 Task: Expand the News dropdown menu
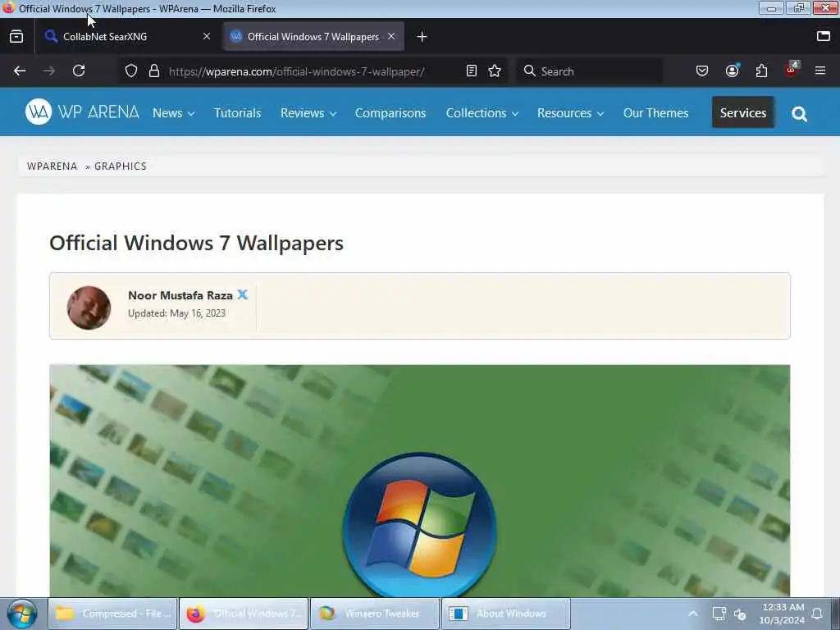(174, 113)
